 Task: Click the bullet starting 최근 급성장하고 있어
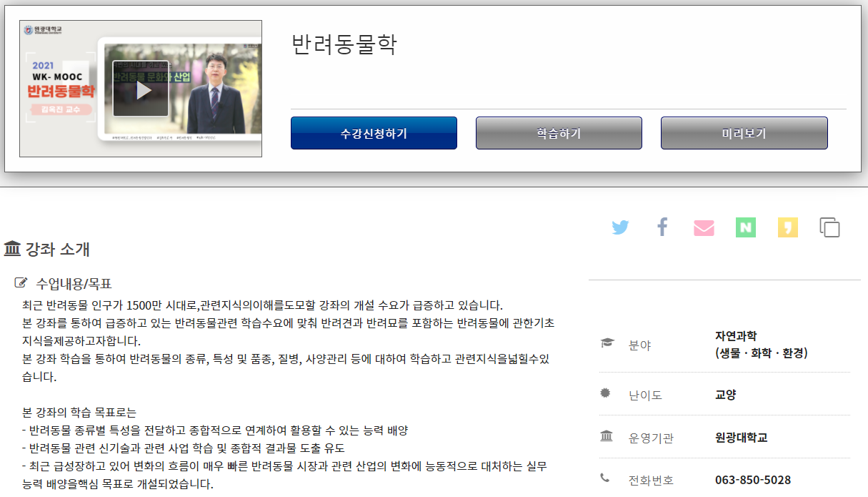pyautogui.click(x=284, y=475)
